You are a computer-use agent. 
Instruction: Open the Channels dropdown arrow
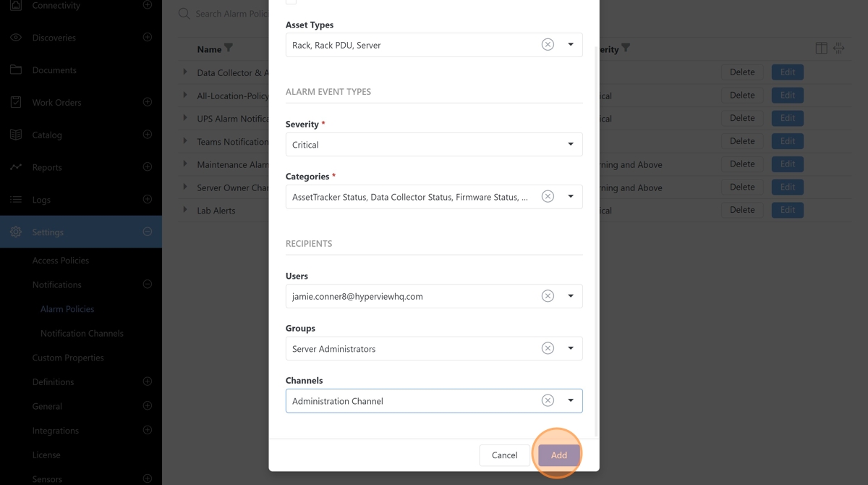tap(571, 400)
